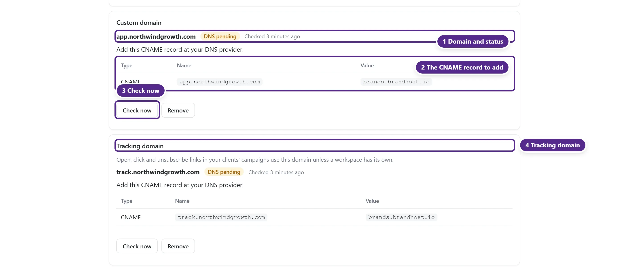This screenshot has width=644, height=275.
Task: Select the app.northwindgrowth.com CNAME name value
Action: (x=220, y=82)
